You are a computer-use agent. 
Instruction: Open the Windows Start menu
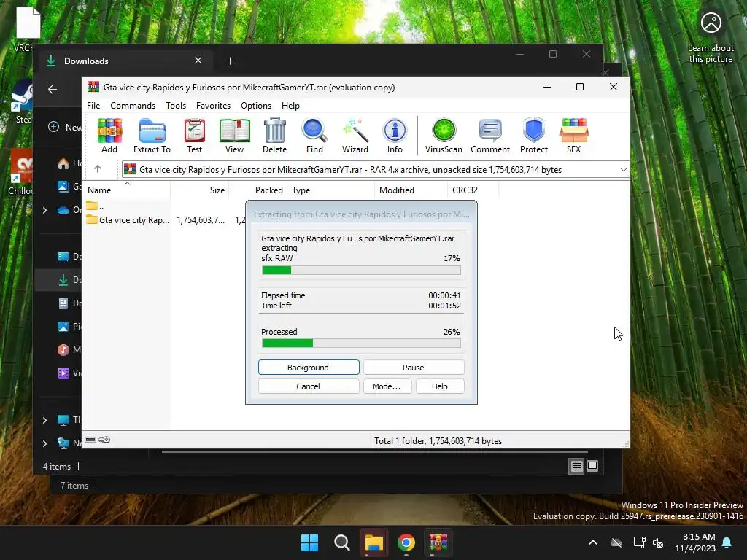click(x=309, y=542)
